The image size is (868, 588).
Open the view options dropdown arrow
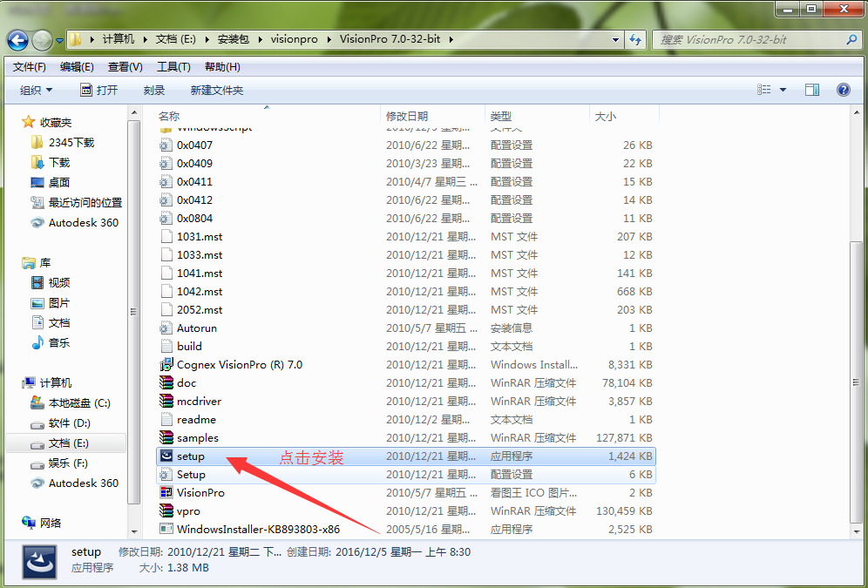point(783,90)
